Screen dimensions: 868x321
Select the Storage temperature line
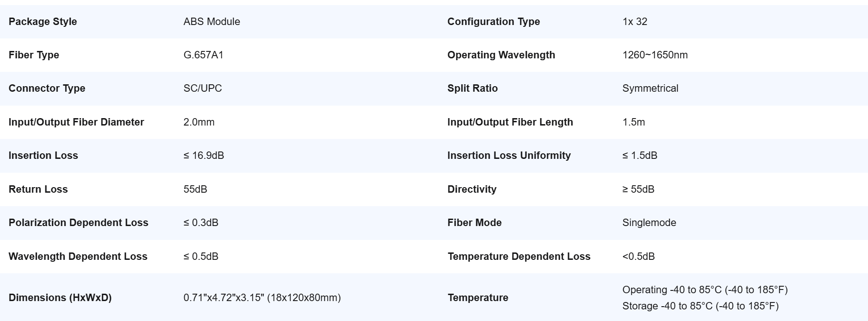(700, 306)
